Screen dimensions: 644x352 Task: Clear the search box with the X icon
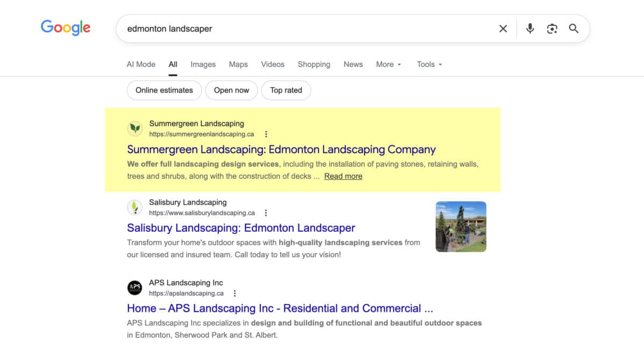pyautogui.click(x=503, y=28)
